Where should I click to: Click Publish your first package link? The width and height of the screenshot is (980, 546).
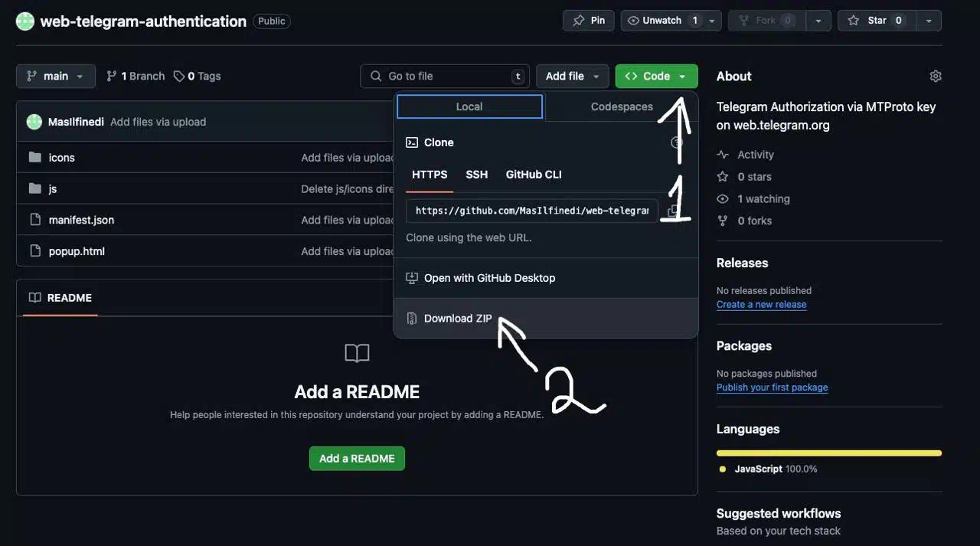[x=772, y=387]
